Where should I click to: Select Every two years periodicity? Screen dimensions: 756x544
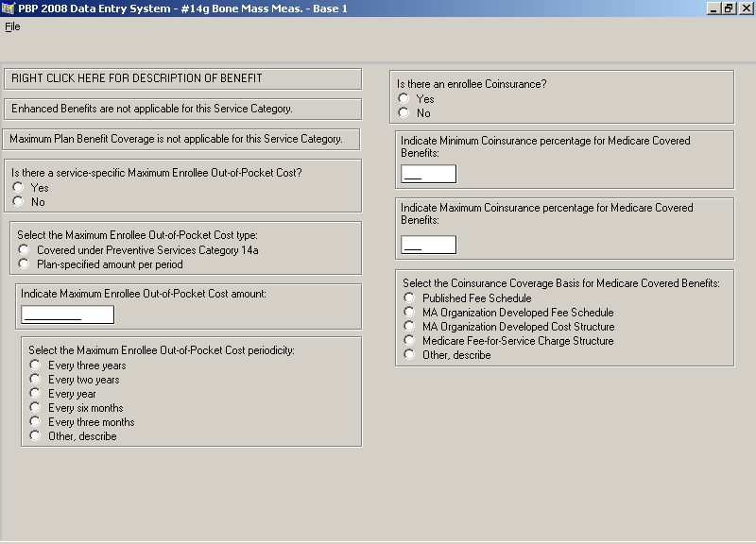tap(35, 380)
